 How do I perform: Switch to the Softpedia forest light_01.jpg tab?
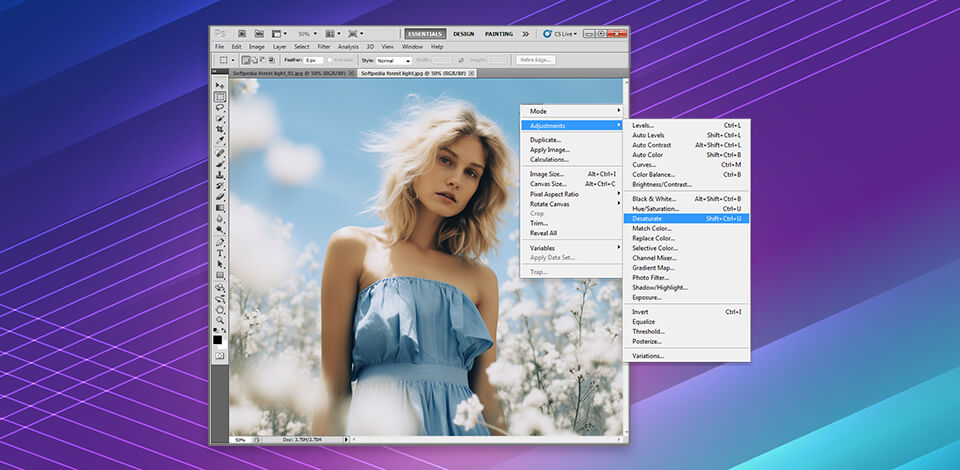click(289, 73)
